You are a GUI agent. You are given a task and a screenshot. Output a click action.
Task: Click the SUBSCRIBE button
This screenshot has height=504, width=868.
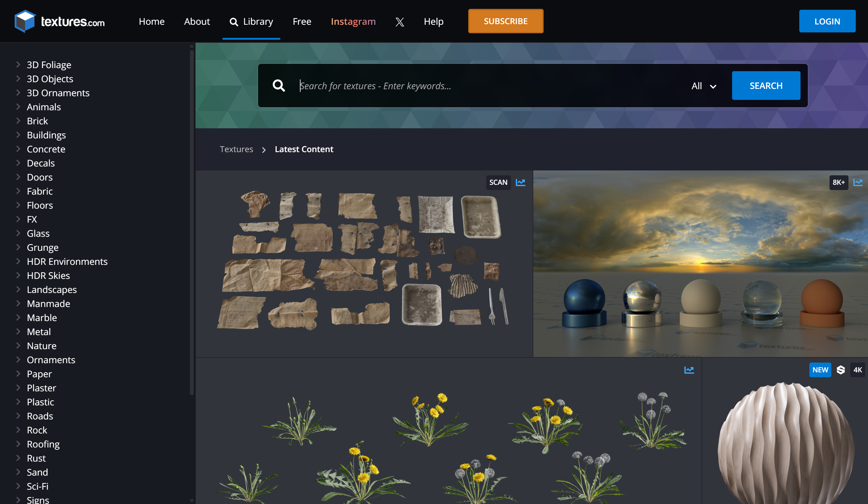pyautogui.click(x=505, y=21)
